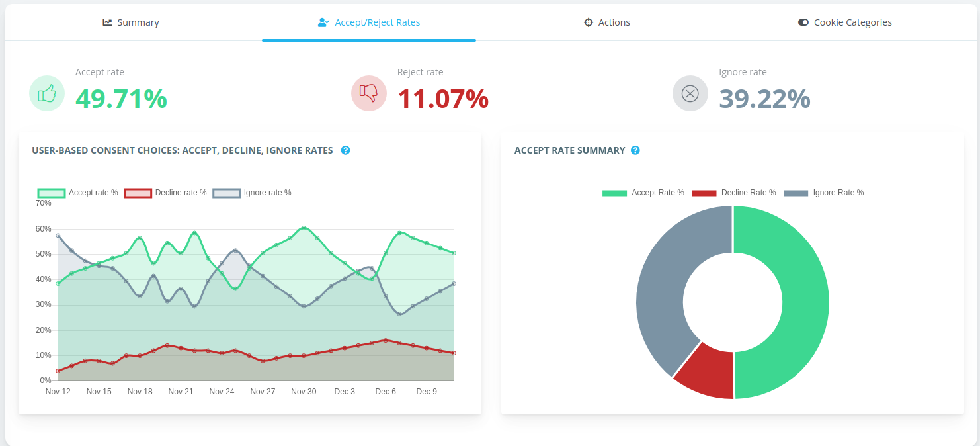Toggle Decline Rate % in donut chart legend

[x=734, y=192]
